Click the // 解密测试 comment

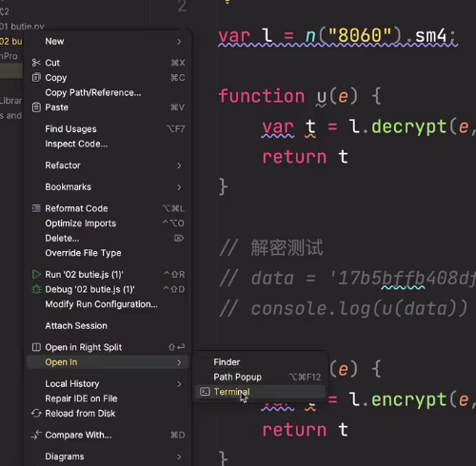271,247
